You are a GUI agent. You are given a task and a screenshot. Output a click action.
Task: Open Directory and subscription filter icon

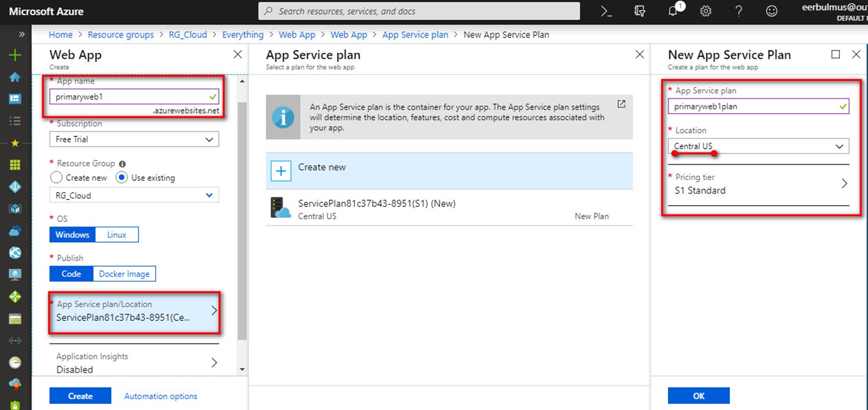point(639,11)
